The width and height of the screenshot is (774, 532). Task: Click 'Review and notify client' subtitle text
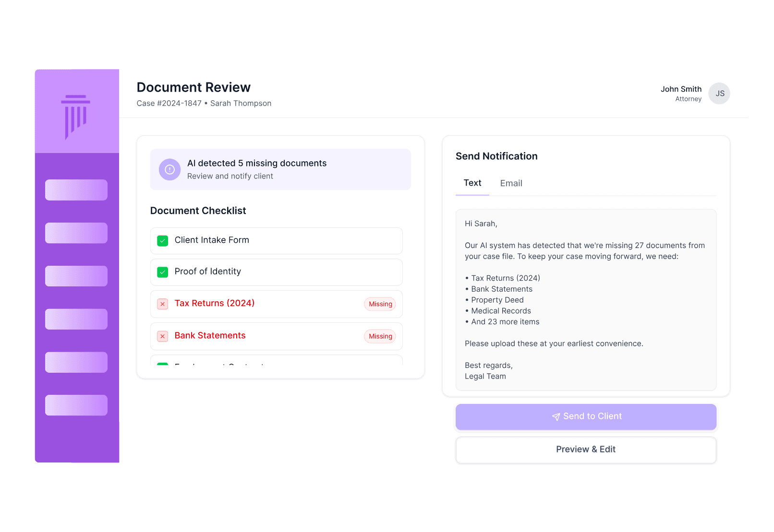point(230,176)
